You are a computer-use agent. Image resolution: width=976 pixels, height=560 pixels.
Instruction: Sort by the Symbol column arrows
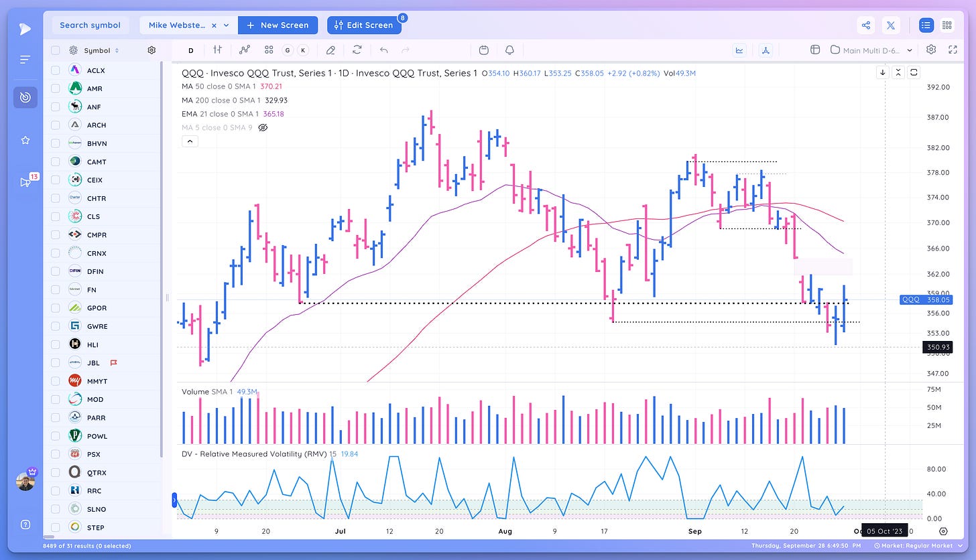pos(117,50)
